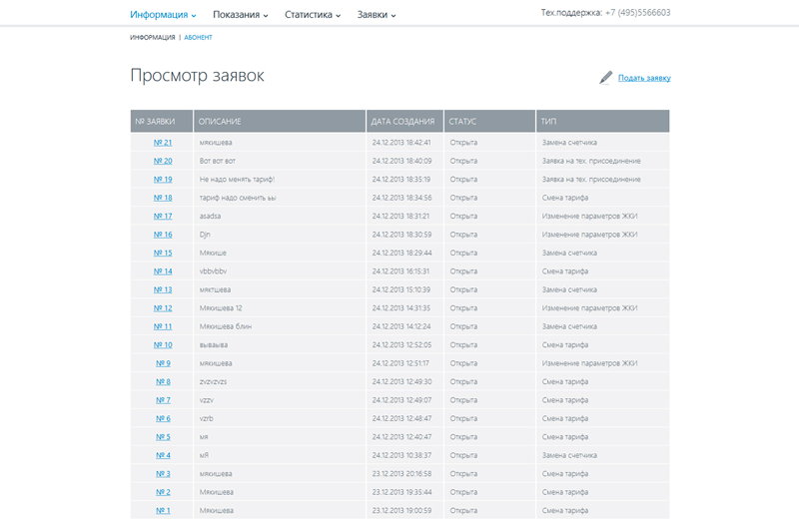The height and width of the screenshot is (532, 799).
Task: Sort by Дата создания column header
Action: (x=403, y=121)
